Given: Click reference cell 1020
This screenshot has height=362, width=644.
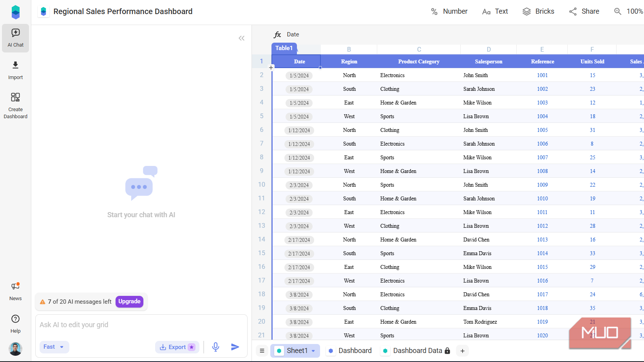Looking at the screenshot, I should [542, 335].
